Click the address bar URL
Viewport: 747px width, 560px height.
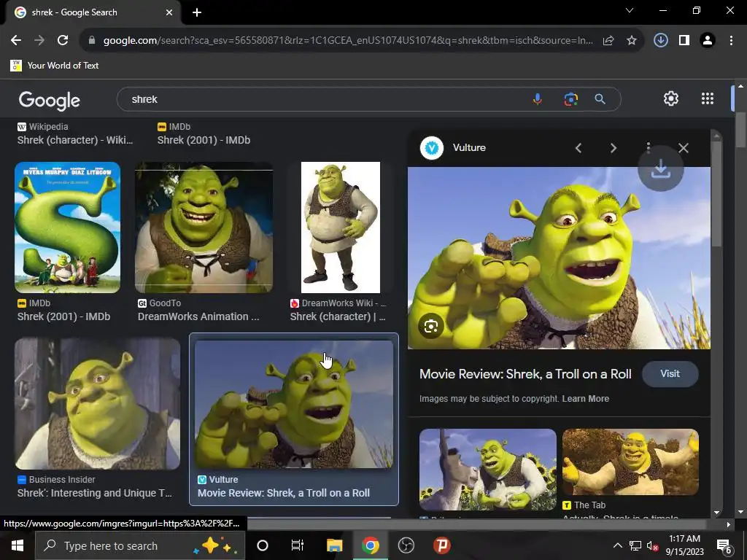(348, 41)
